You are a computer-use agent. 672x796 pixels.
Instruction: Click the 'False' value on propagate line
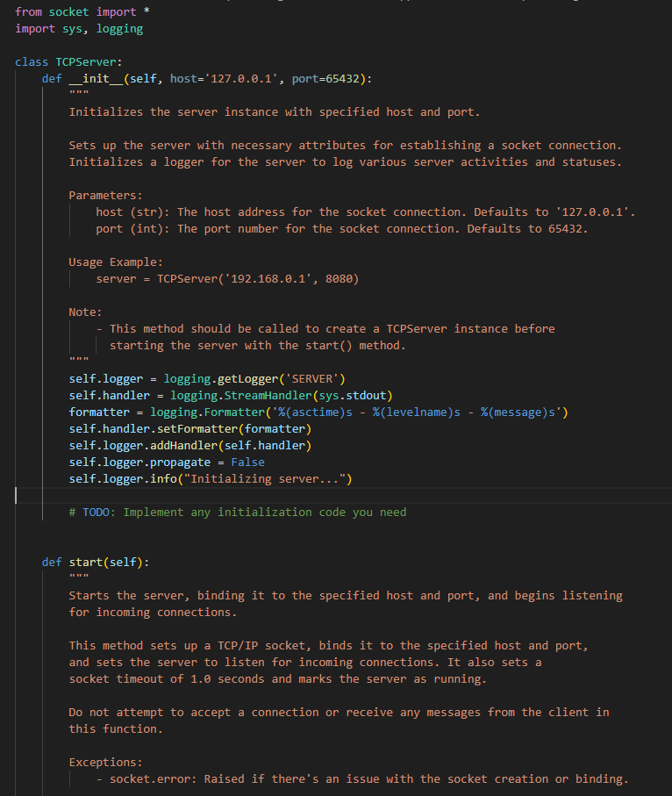[x=247, y=463]
